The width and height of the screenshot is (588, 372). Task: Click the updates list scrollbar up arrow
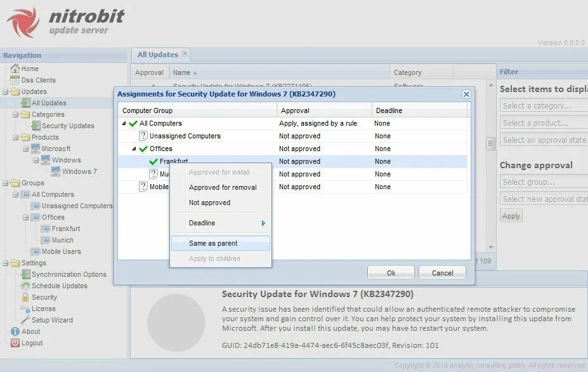[x=491, y=85]
